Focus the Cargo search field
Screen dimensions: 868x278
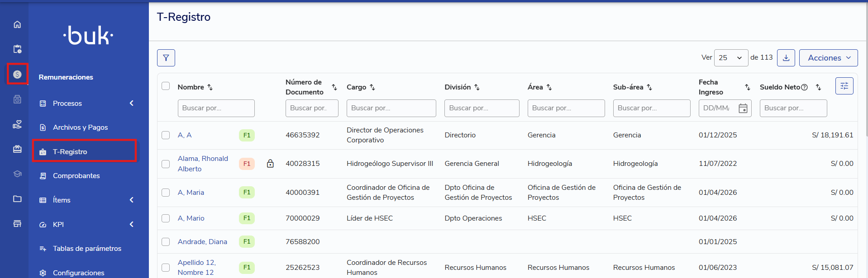(x=391, y=108)
